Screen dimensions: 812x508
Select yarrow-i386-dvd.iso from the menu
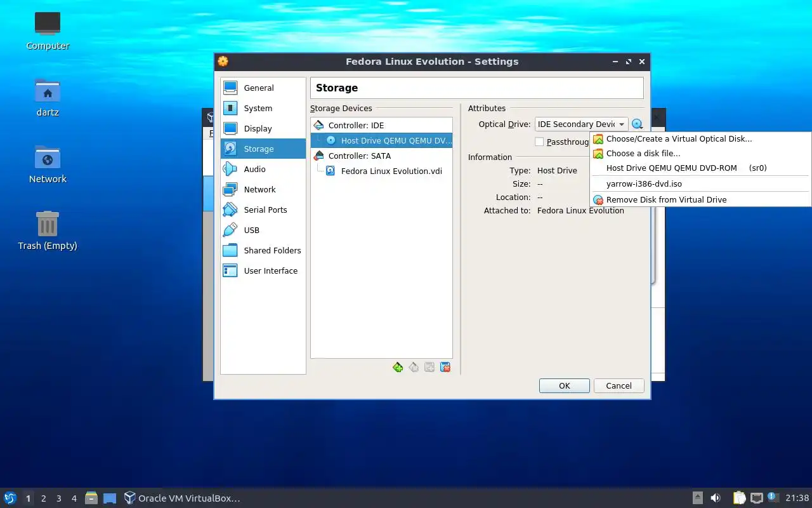(x=701, y=184)
